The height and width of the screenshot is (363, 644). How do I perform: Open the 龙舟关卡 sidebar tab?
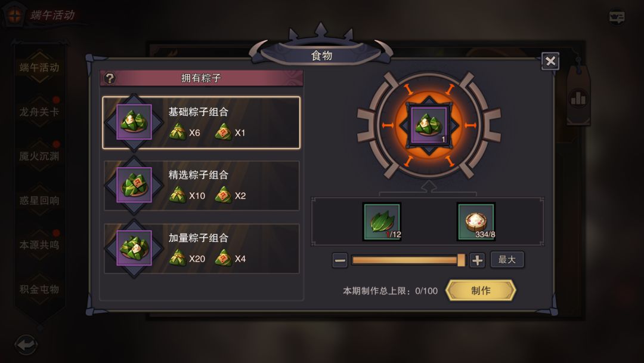(39, 112)
